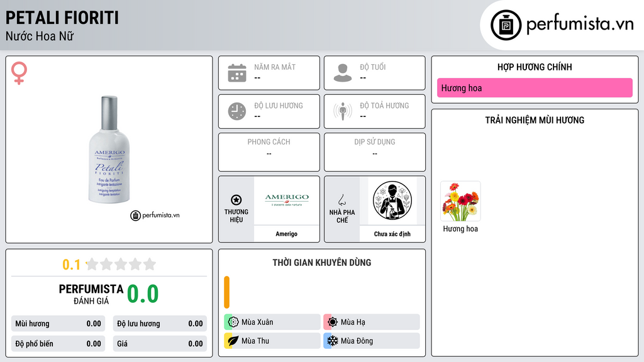Select the Mùa Hạ season button

372,322
